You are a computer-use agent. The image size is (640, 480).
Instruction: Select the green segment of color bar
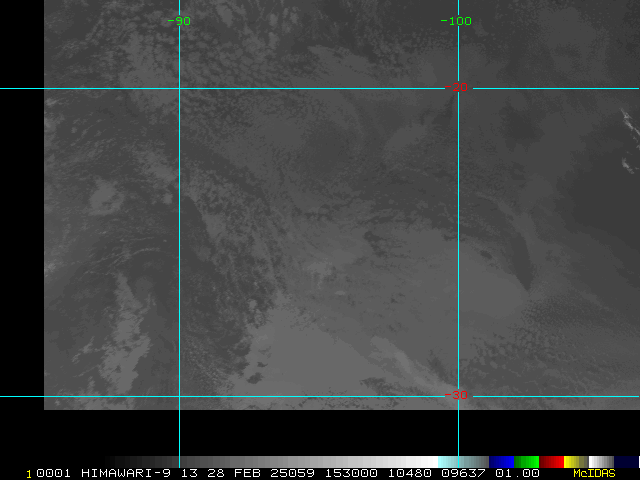click(x=527, y=462)
